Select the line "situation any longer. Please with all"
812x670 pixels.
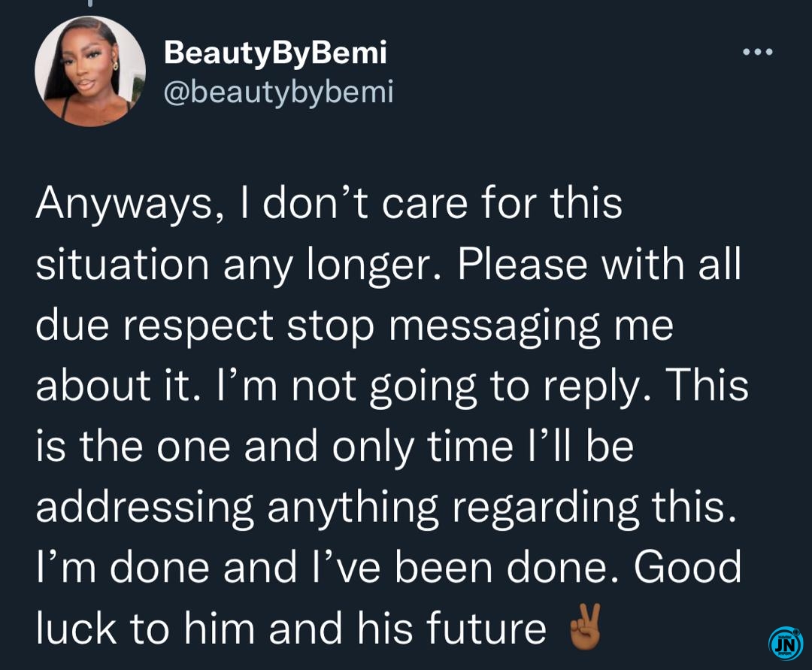pyautogui.click(x=389, y=265)
